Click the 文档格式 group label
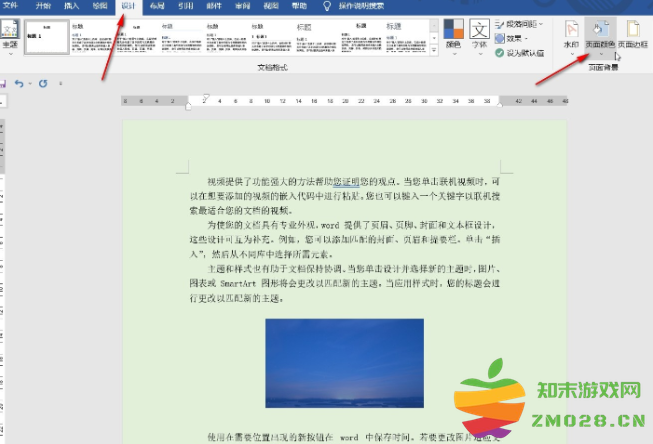Viewport: 653px width, 444px height. [x=272, y=67]
